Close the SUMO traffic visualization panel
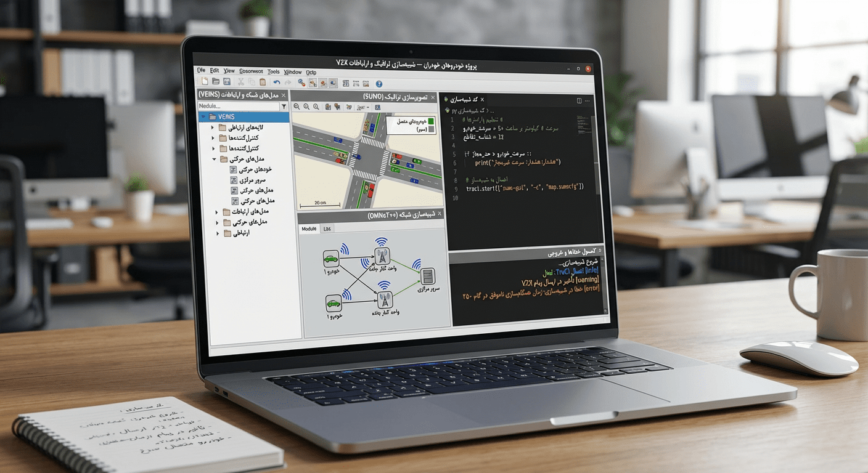This screenshot has height=473, width=868. 432,97
